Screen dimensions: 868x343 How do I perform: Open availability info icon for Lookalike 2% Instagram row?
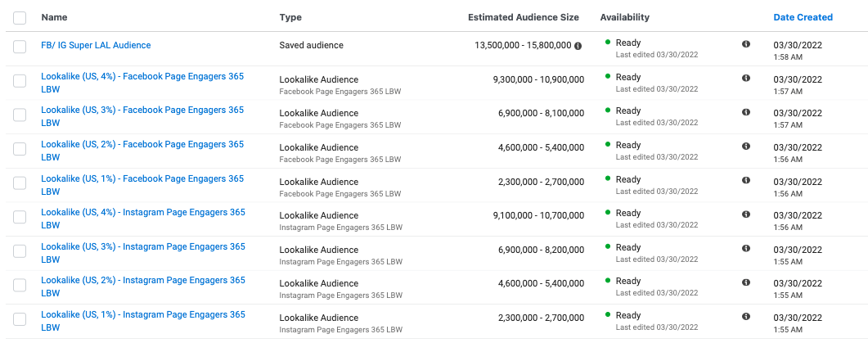[x=745, y=282]
